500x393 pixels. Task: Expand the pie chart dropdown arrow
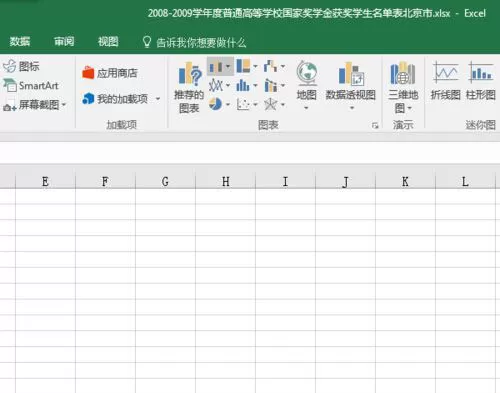[228, 105]
